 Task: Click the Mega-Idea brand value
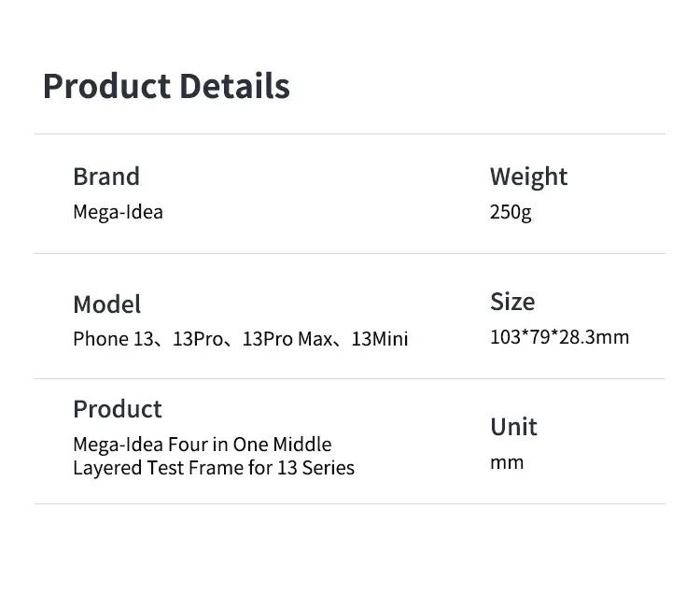click(x=118, y=212)
